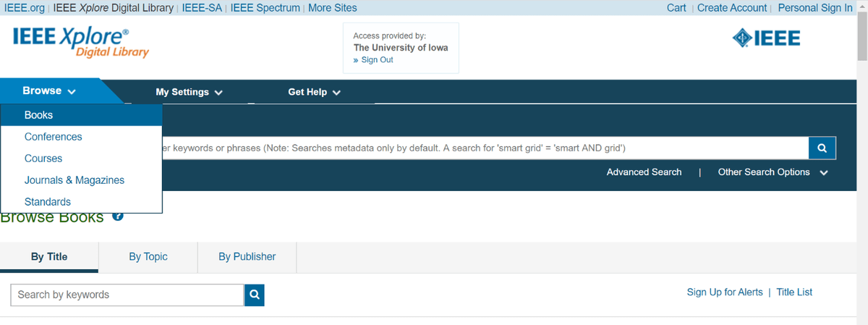
Task: Collapse the Browse dropdown menu
Action: pos(49,91)
